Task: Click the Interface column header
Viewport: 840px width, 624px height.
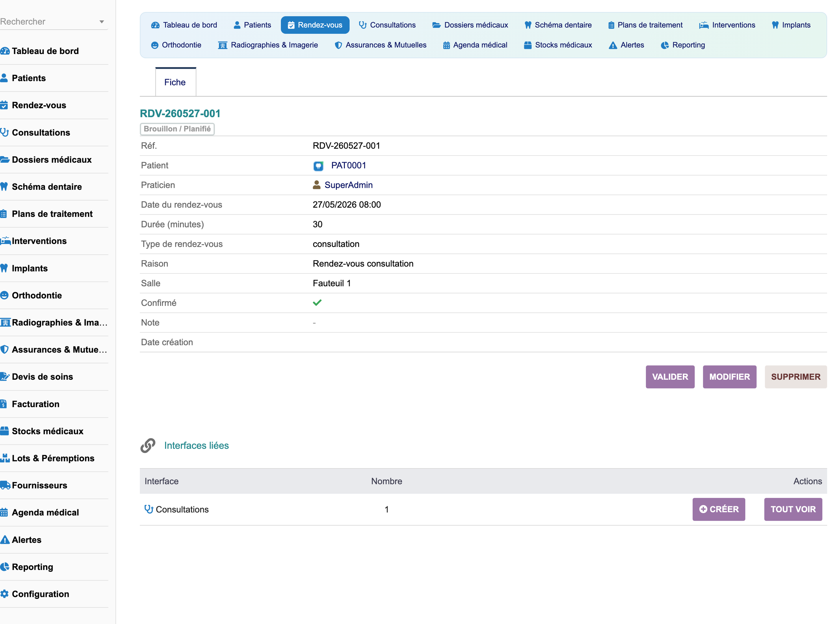Action: click(162, 481)
